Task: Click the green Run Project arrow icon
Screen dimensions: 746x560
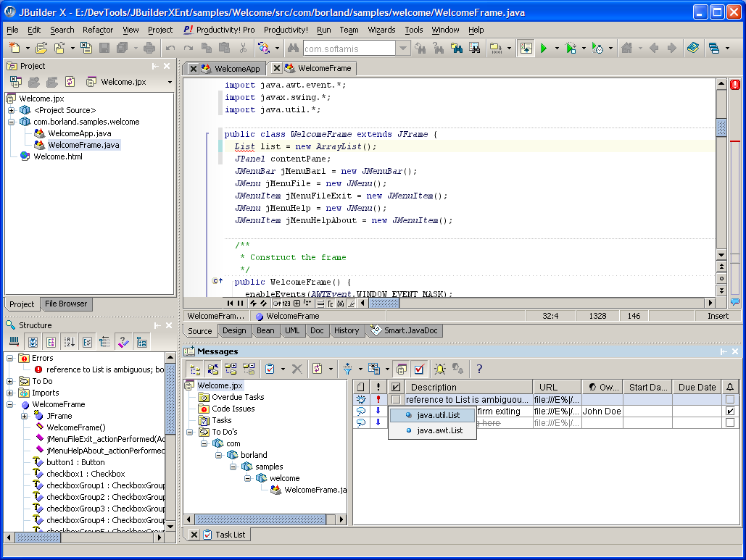Action: tap(543, 48)
